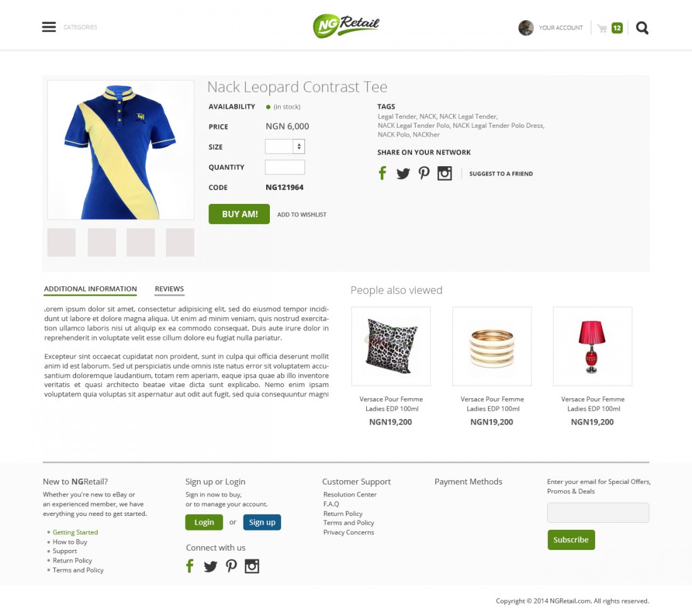Select the Additional Information tab
This screenshot has width=692, height=616.
click(x=91, y=289)
